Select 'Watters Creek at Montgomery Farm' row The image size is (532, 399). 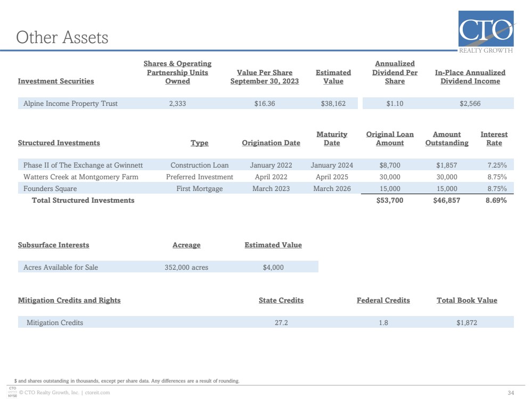(266, 177)
